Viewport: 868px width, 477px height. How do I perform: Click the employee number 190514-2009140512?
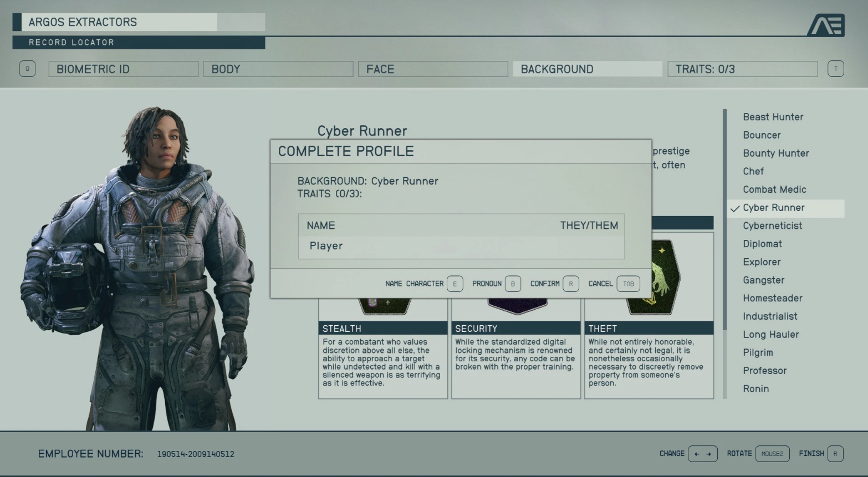pos(195,454)
